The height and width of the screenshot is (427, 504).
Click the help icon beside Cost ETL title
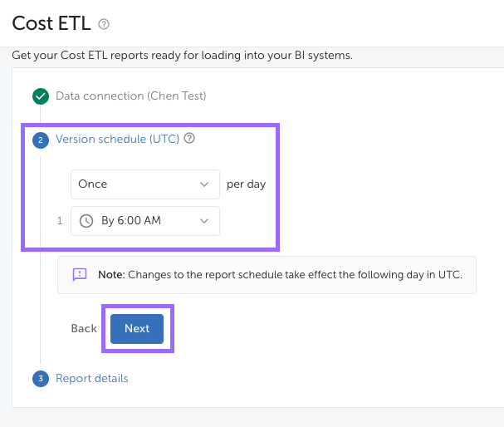coord(104,24)
